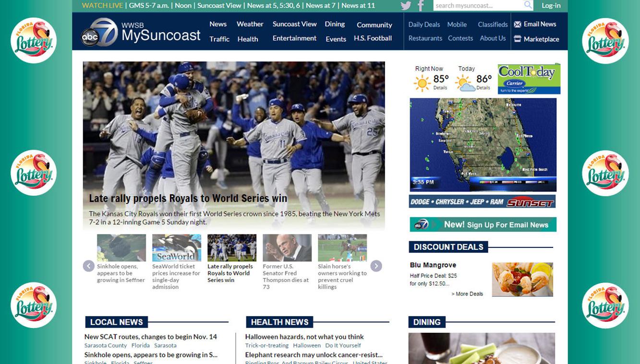Go back in carousel with left arrow

coord(89,265)
